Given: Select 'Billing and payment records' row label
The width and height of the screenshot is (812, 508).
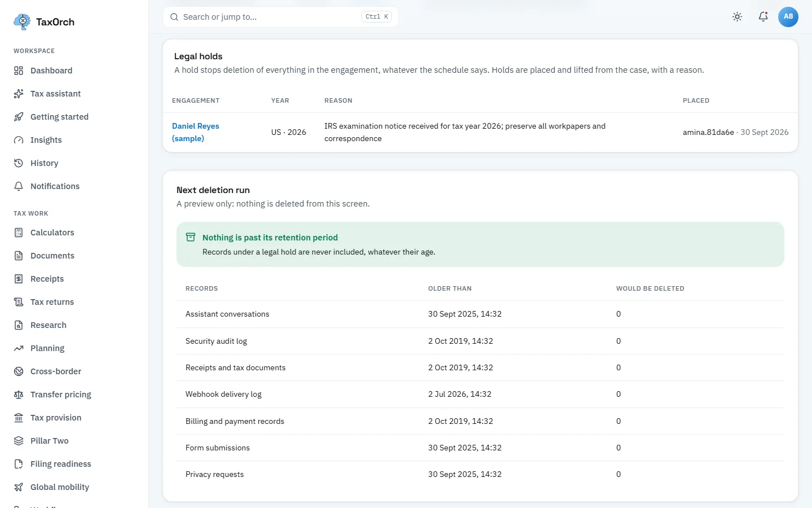Looking at the screenshot, I should coord(235,421).
